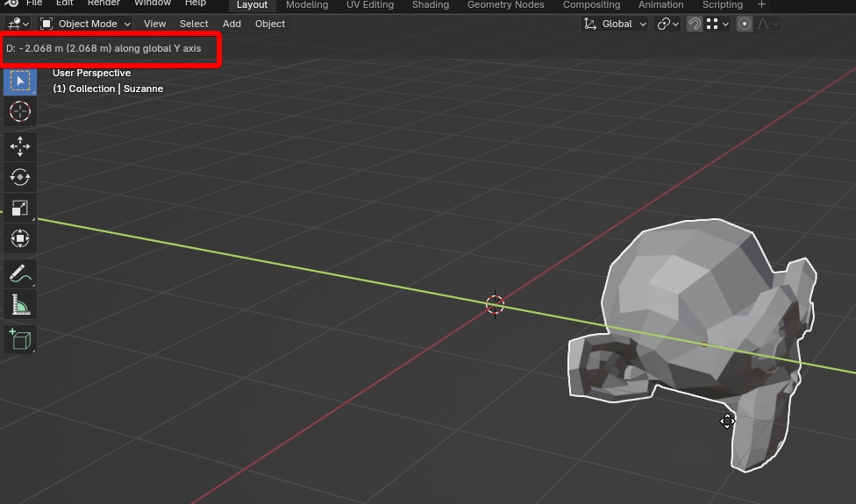Image resolution: width=856 pixels, height=504 pixels.
Task: Activate the Transform tool
Action: click(20, 238)
